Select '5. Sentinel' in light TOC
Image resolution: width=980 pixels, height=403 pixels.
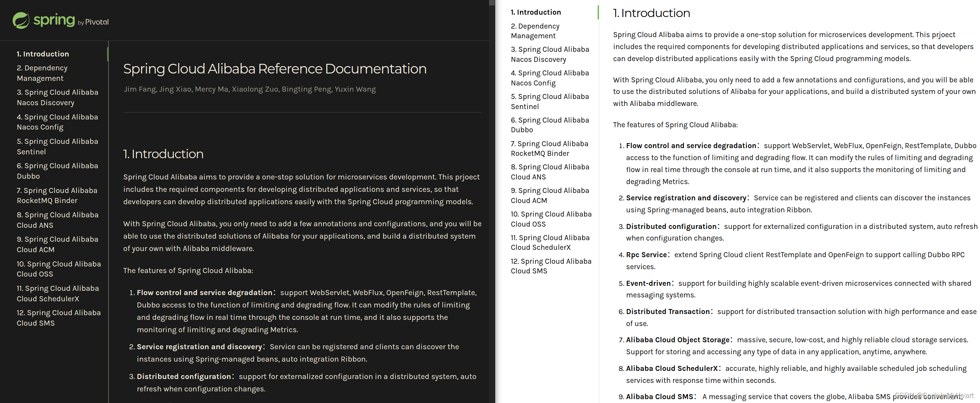click(x=550, y=101)
